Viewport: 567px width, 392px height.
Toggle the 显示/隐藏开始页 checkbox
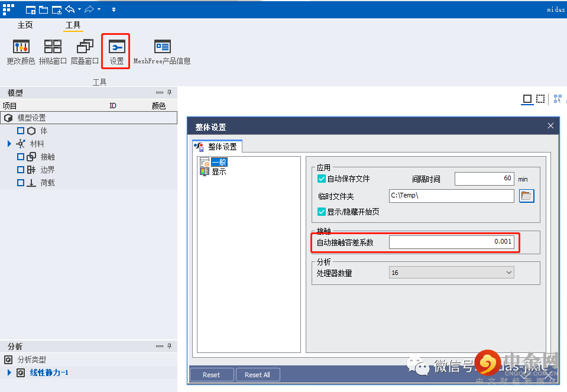pos(322,212)
